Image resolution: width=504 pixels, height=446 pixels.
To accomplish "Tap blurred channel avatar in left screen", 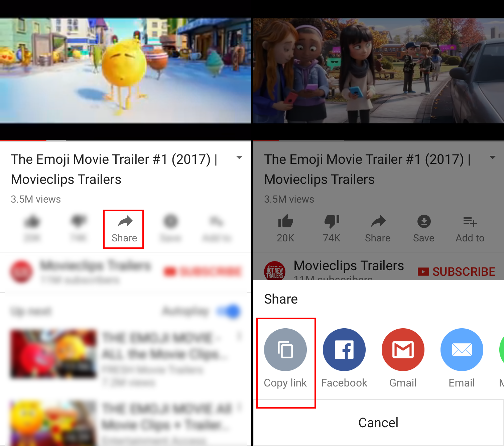I will [x=21, y=271].
